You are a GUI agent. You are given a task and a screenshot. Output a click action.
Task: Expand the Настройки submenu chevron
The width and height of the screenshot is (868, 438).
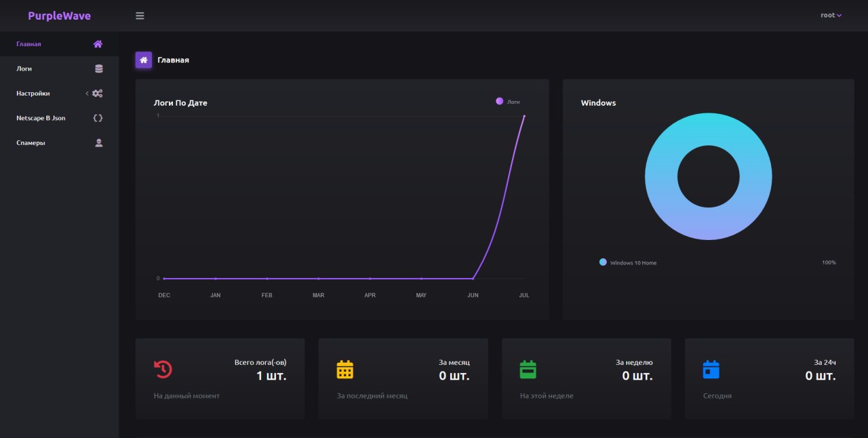point(87,94)
